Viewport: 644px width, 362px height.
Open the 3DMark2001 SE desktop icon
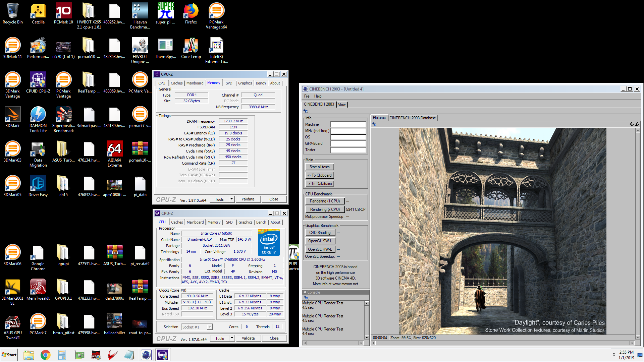tap(13, 292)
